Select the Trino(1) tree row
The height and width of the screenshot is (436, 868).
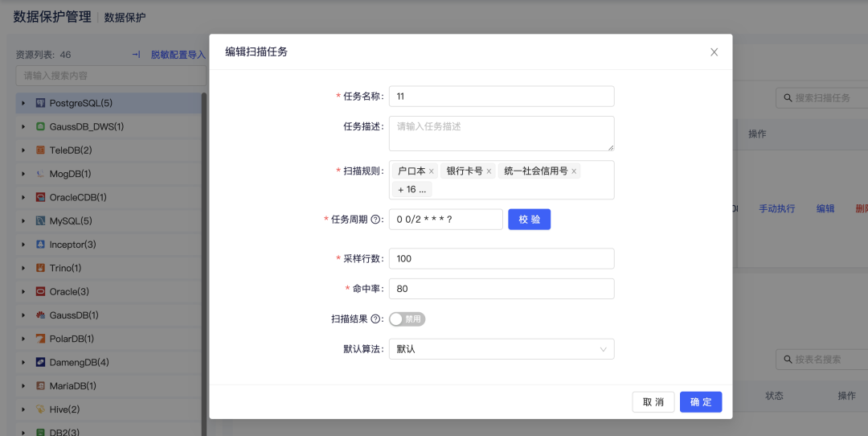[x=108, y=268]
